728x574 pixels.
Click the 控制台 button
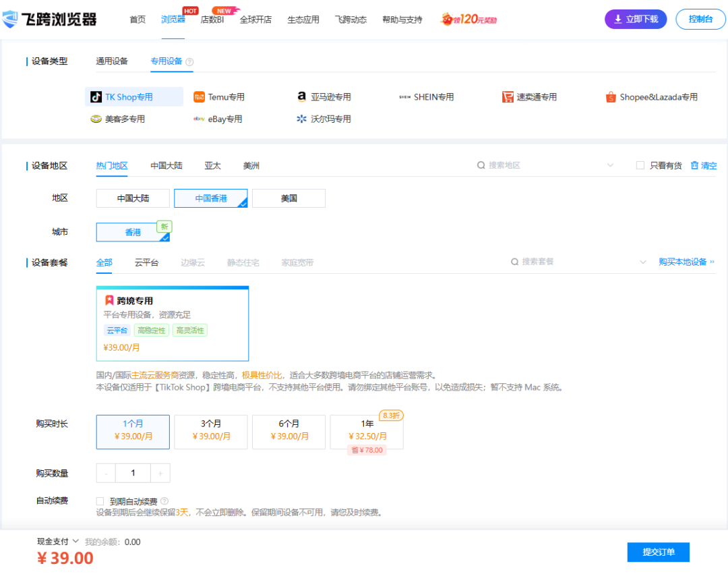coord(700,19)
